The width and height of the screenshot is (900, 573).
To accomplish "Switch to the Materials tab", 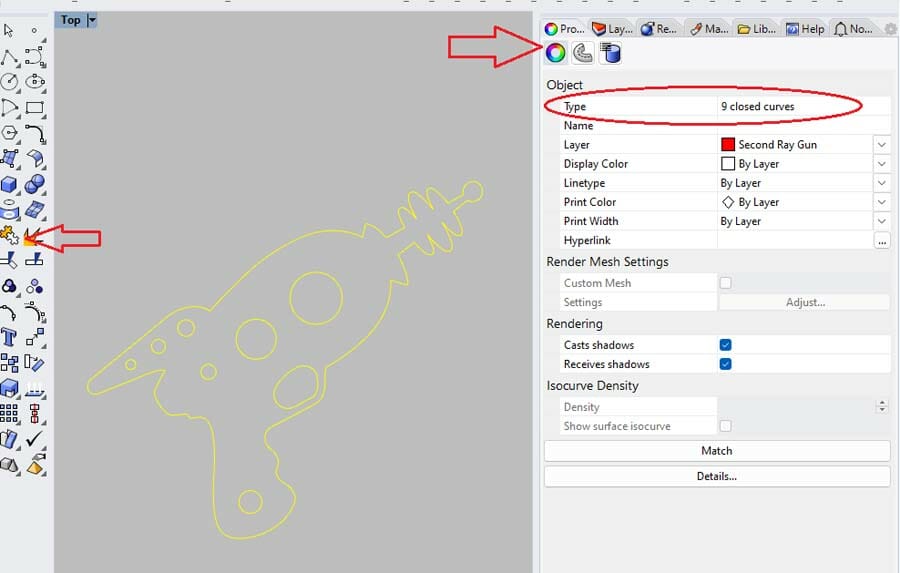I will pyautogui.click(x=709, y=29).
